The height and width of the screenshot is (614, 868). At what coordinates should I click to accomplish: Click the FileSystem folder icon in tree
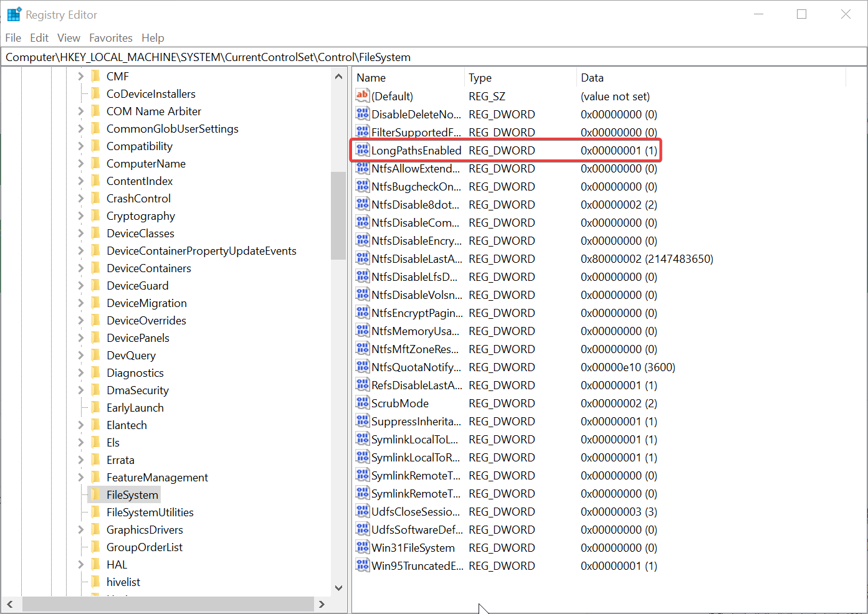pos(95,494)
